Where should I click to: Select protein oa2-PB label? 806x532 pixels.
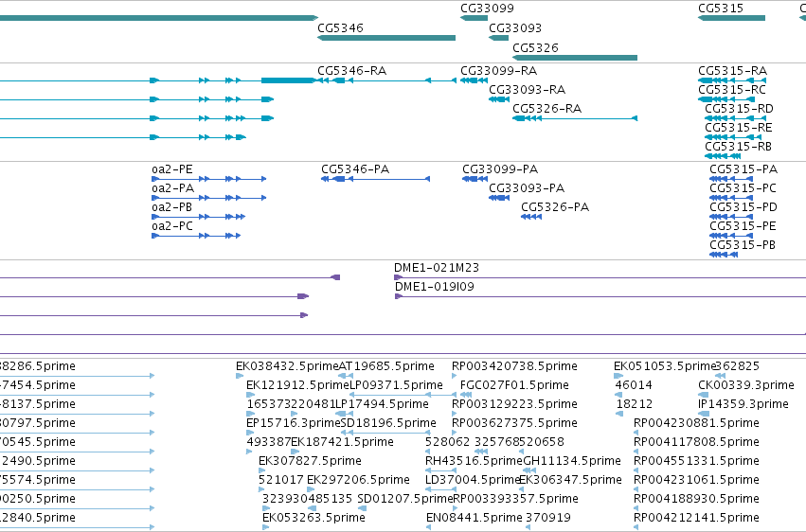click(x=171, y=207)
